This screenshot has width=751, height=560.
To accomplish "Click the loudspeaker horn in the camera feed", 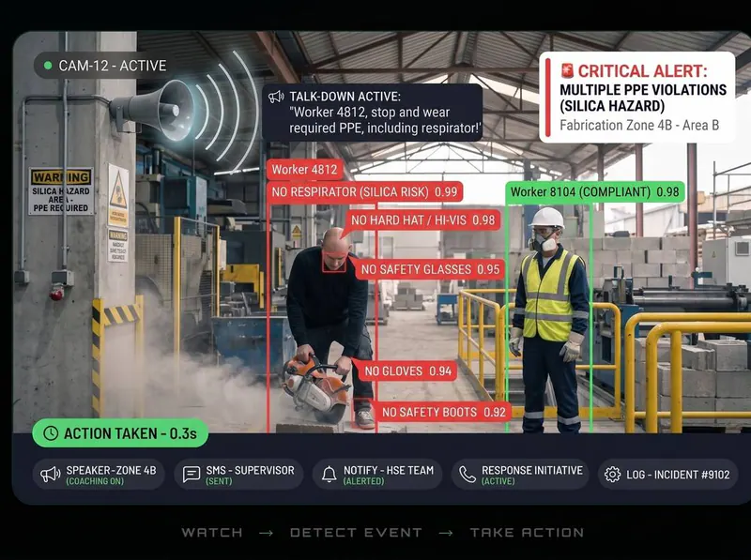I will 154,109.
